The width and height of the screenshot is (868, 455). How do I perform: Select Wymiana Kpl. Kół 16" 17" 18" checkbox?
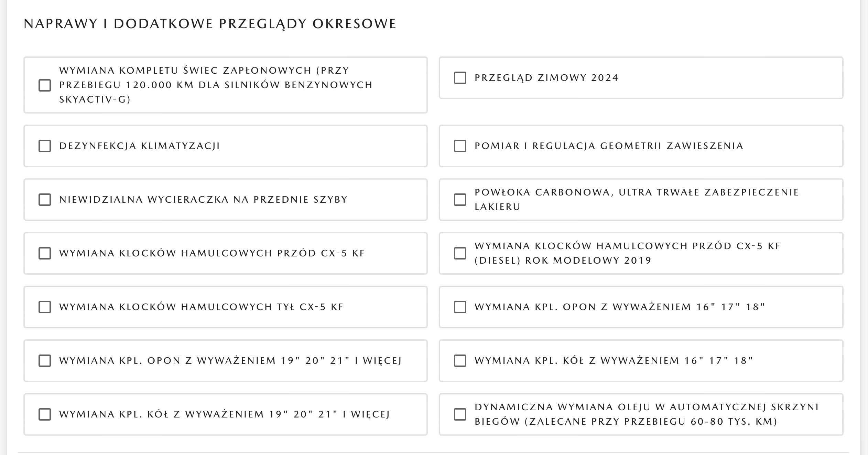click(x=460, y=361)
